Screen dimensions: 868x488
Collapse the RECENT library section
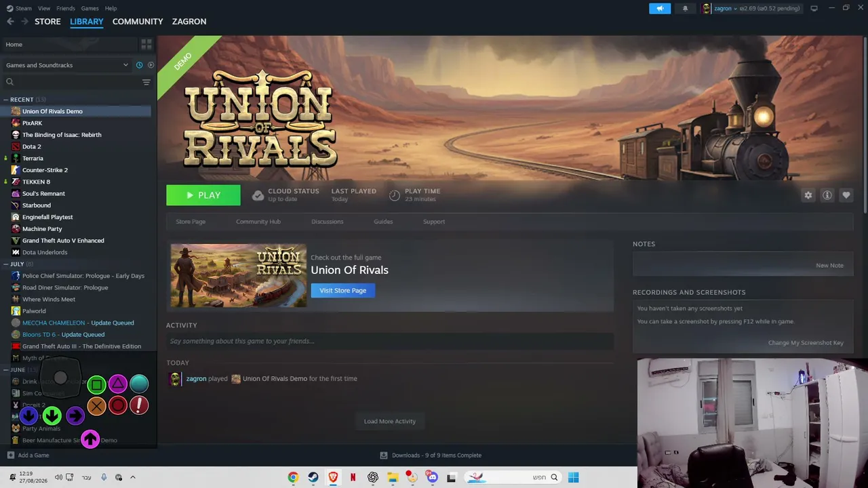6,100
